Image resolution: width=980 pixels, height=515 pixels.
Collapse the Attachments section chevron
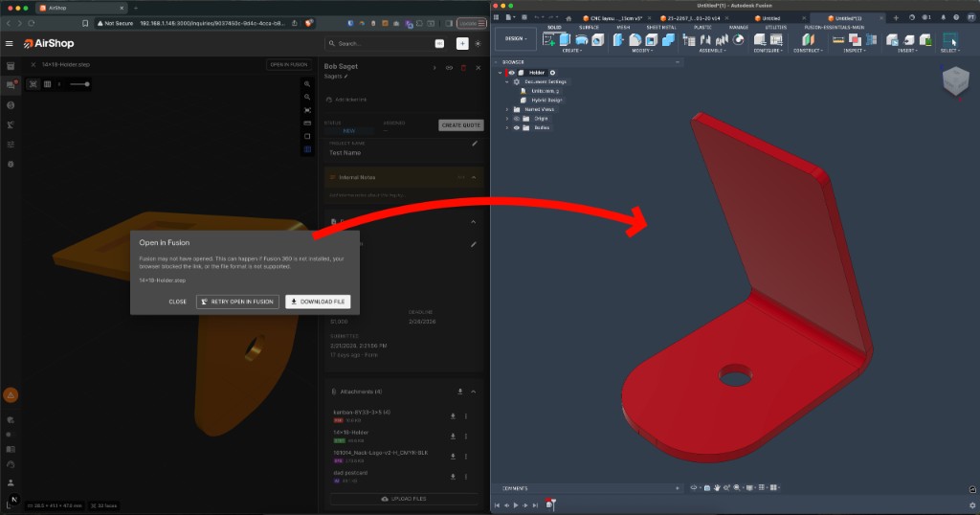coord(475,392)
